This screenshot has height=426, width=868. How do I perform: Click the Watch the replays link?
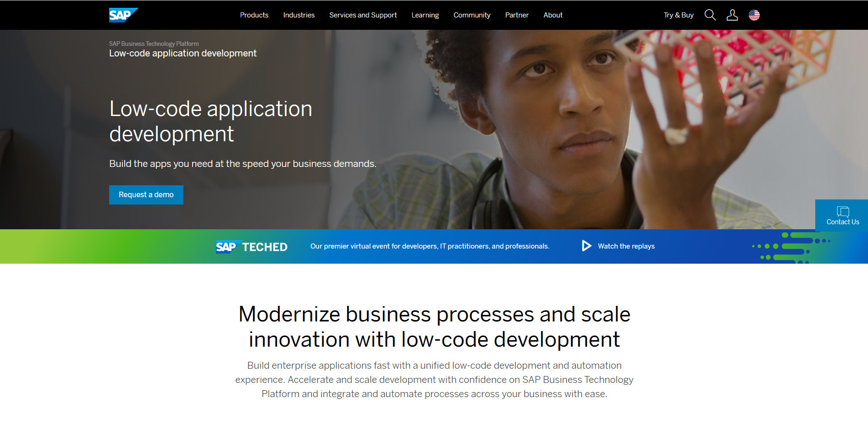tap(626, 246)
